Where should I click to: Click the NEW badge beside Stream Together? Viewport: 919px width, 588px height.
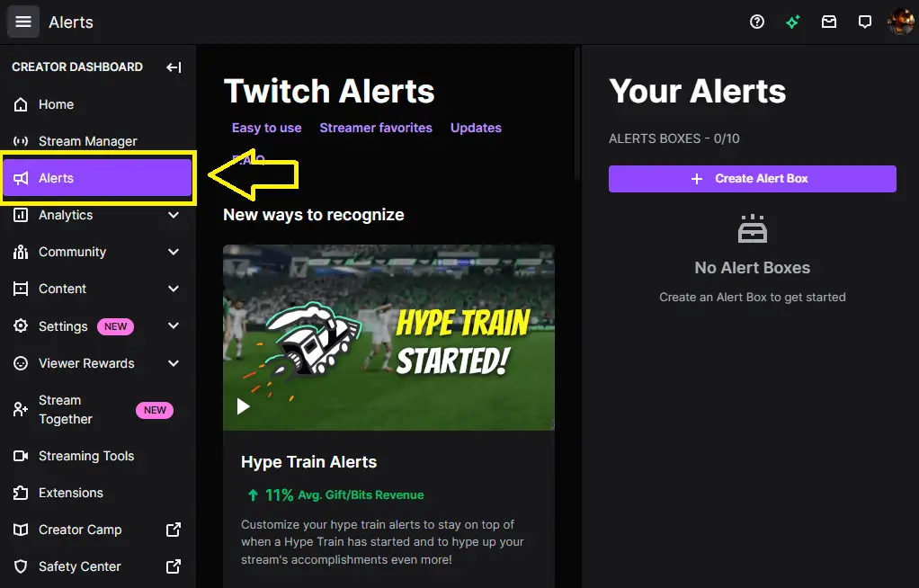pos(155,410)
